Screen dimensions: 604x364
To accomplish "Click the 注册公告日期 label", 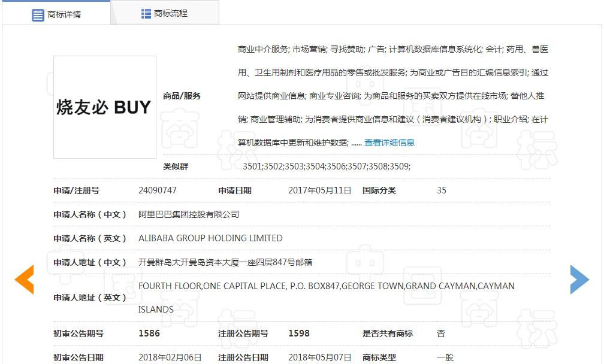I will pos(243,357).
